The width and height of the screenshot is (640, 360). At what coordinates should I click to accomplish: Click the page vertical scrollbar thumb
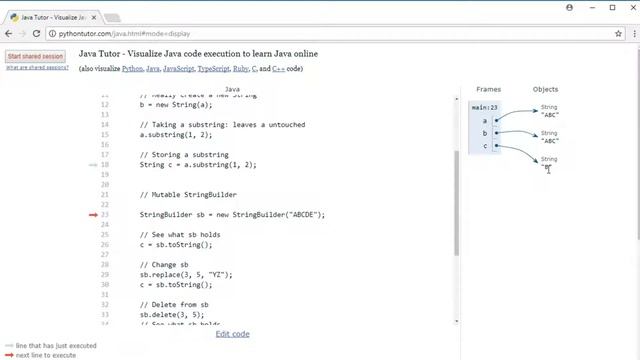click(x=638, y=144)
